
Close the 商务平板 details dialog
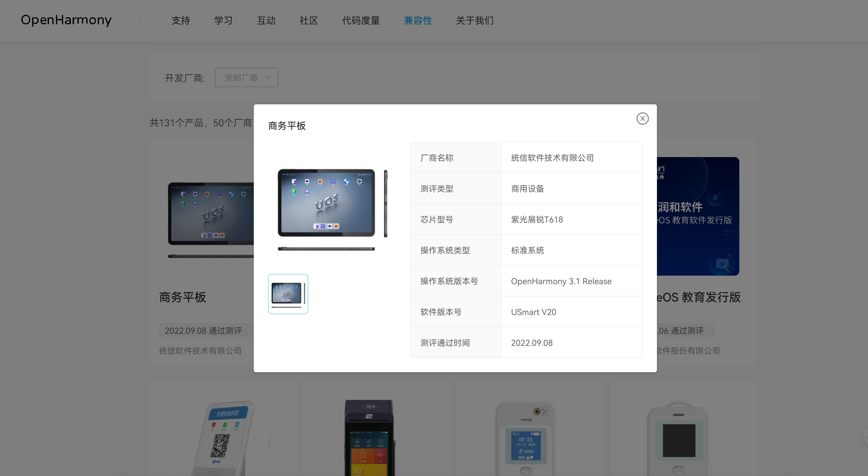click(x=643, y=119)
